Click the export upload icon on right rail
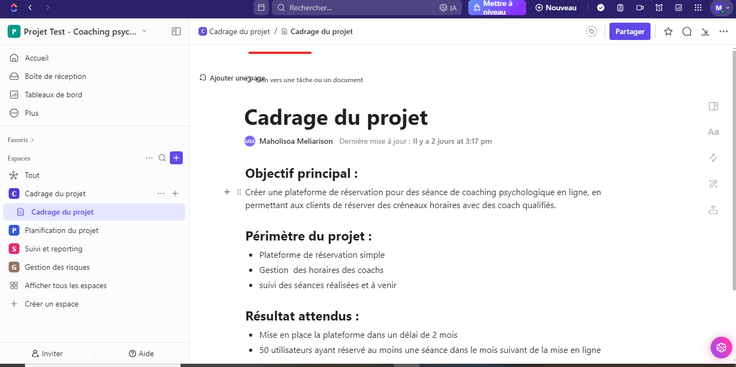The image size is (736, 367). (713, 210)
